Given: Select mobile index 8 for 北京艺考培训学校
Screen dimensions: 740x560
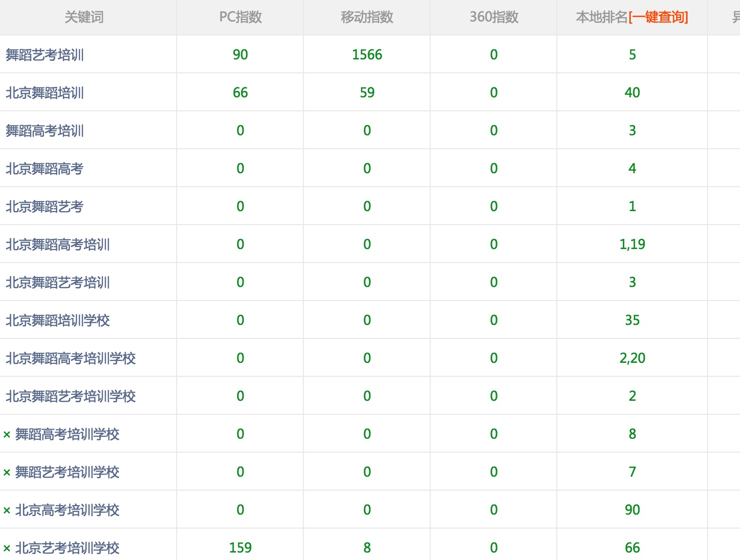Looking at the screenshot, I should pos(367,548).
